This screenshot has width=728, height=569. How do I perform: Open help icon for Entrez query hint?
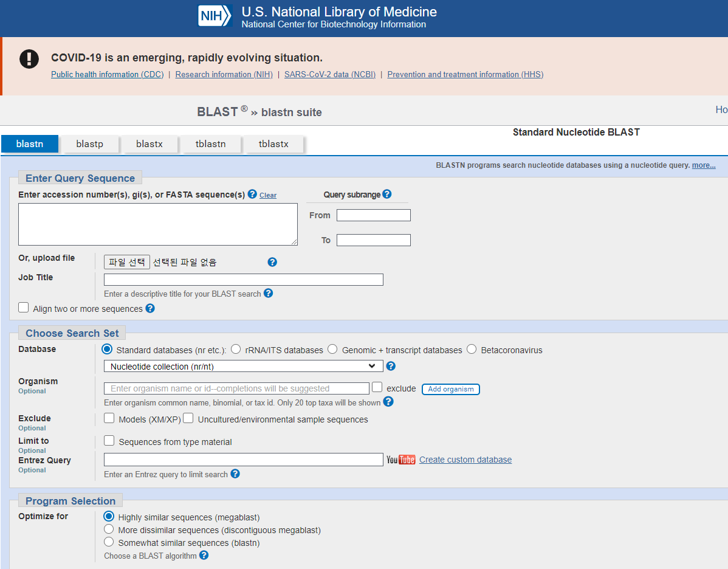coord(235,474)
